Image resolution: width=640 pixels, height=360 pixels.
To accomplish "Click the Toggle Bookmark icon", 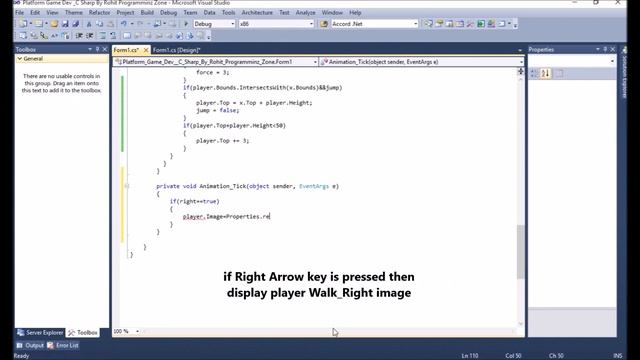I will click(x=127, y=36).
